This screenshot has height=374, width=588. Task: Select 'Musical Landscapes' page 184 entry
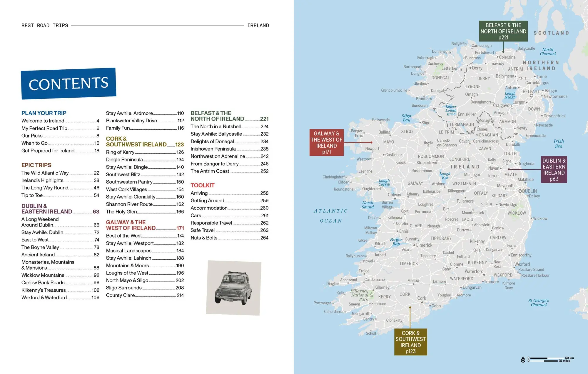(145, 251)
